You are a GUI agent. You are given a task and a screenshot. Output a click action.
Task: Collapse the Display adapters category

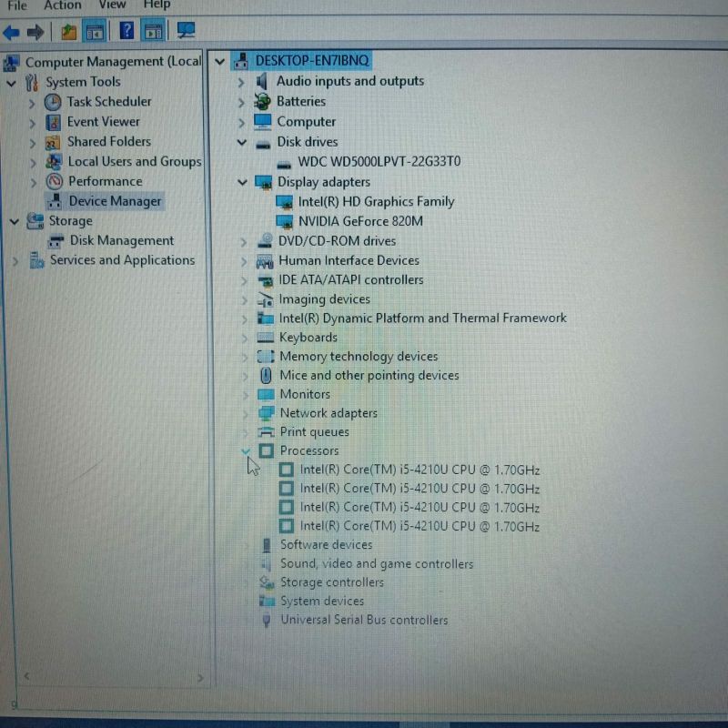coord(242,182)
